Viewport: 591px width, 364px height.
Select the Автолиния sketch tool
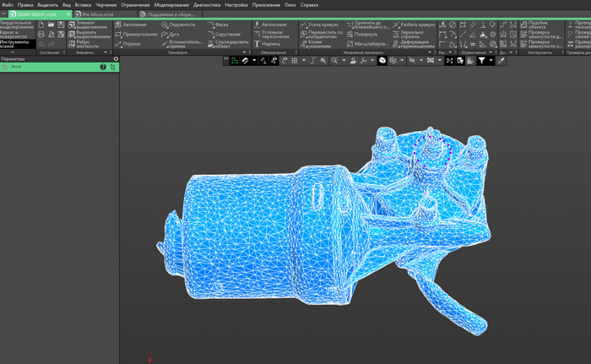(x=133, y=24)
